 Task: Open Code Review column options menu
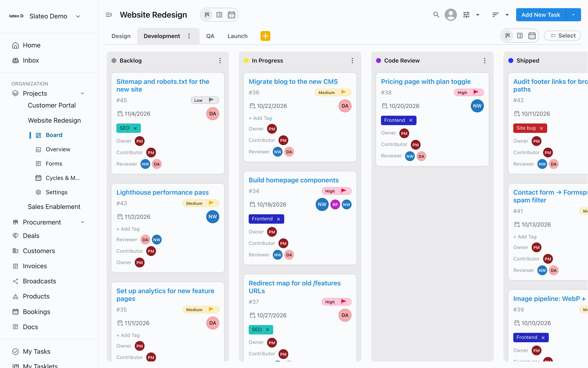[484, 61]
